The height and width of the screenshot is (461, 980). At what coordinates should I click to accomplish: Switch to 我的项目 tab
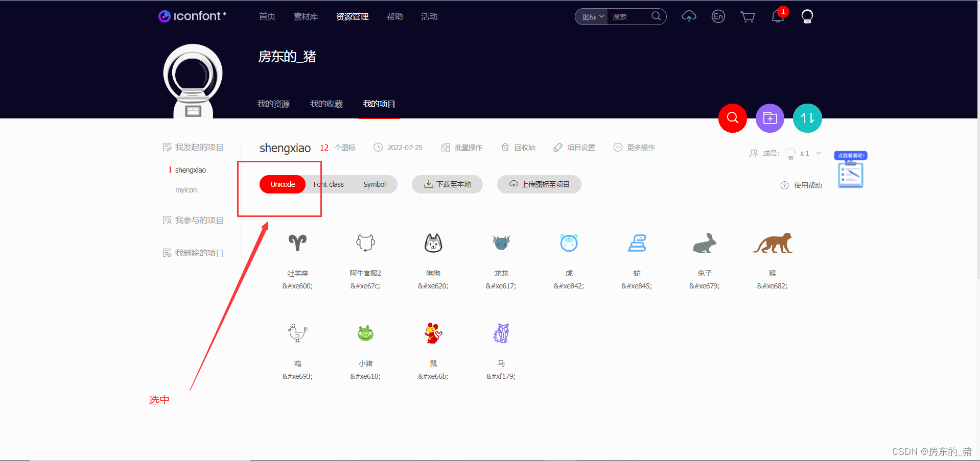coord(379,104)
